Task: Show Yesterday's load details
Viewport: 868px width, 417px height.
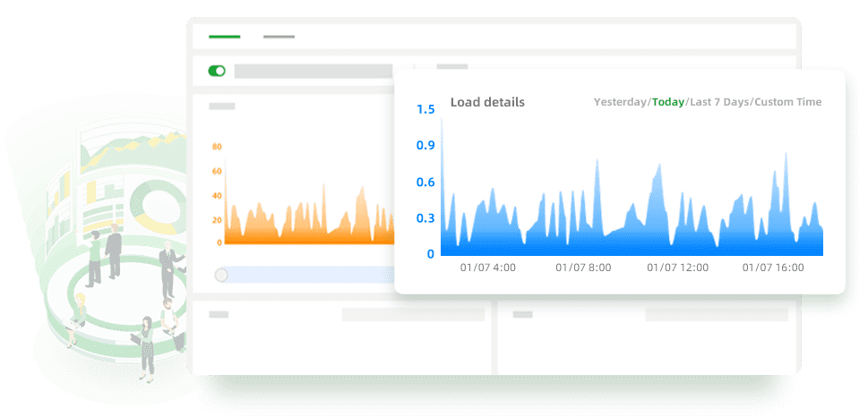Action: tap(619, 102)
